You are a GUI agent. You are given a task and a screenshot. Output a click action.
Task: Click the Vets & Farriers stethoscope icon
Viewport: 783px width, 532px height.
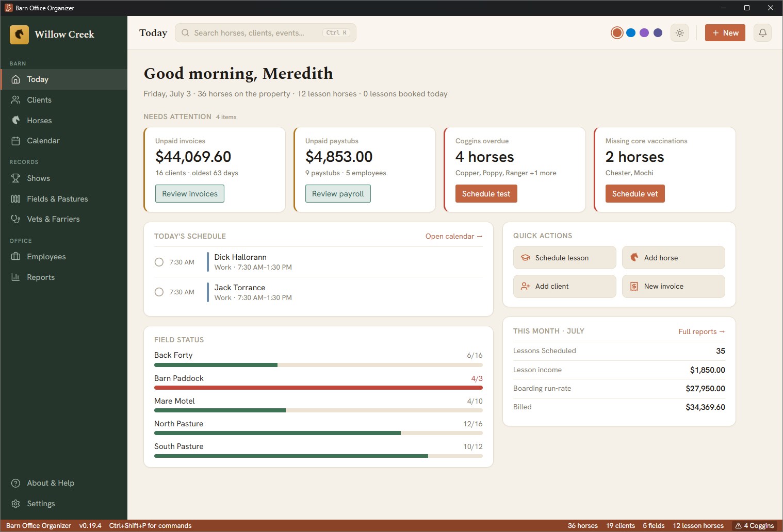(16, 219)
